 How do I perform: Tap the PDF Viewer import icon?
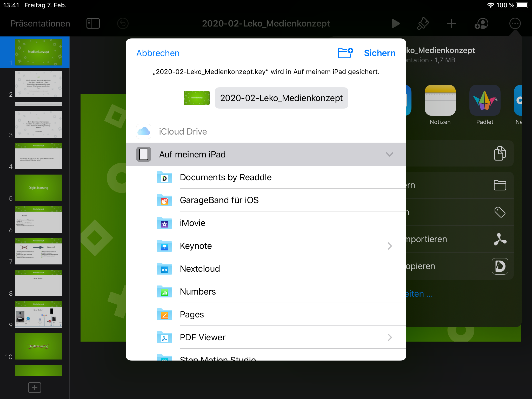500,239
